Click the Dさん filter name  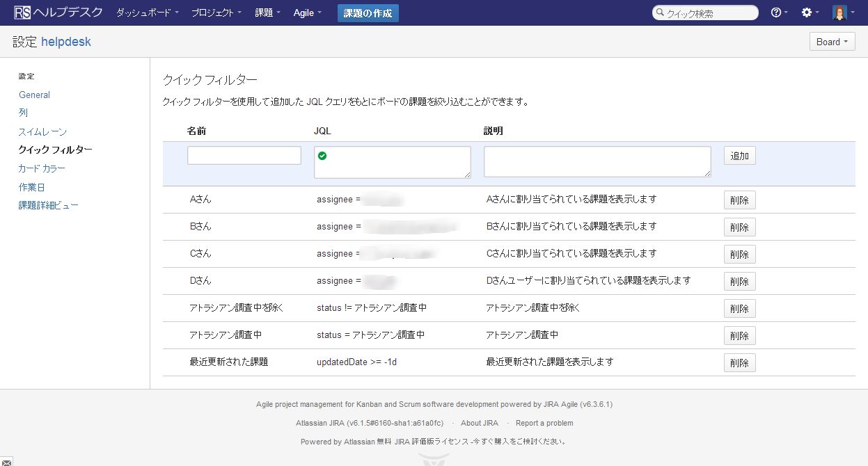click(200, 281)
